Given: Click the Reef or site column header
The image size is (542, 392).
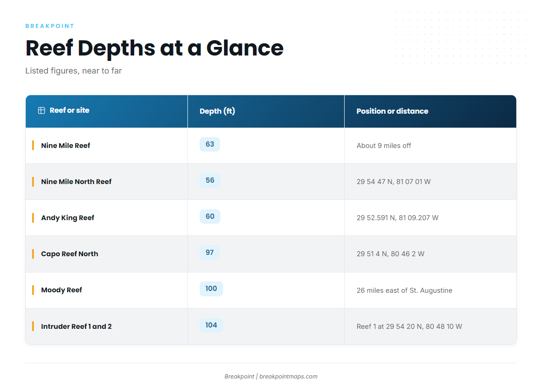Looking at the screenshot, I should (70, 111).
